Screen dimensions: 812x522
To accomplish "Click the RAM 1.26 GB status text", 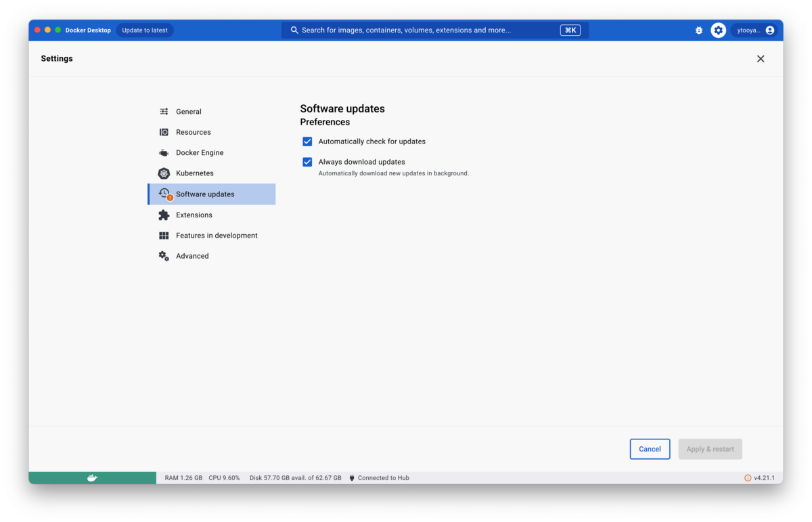I will pyautogui.click(x=183, y=478).
